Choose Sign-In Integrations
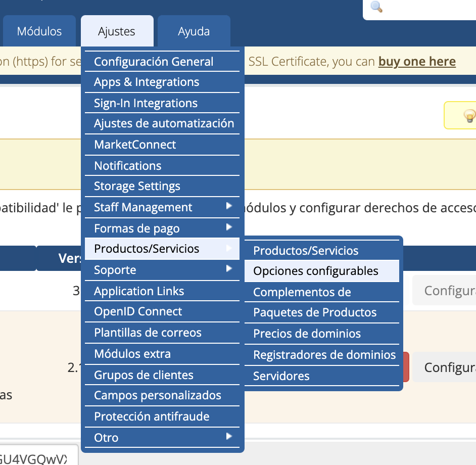 coord(162,103)
